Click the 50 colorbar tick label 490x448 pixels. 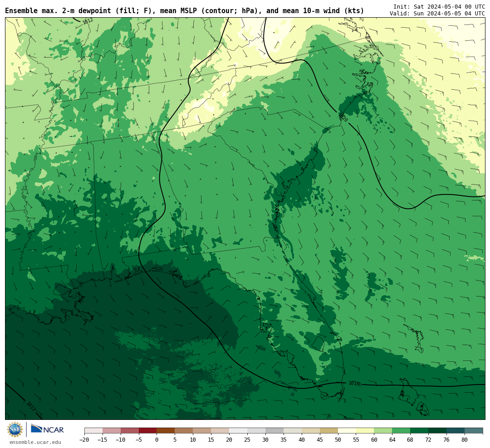click(338, 439)
